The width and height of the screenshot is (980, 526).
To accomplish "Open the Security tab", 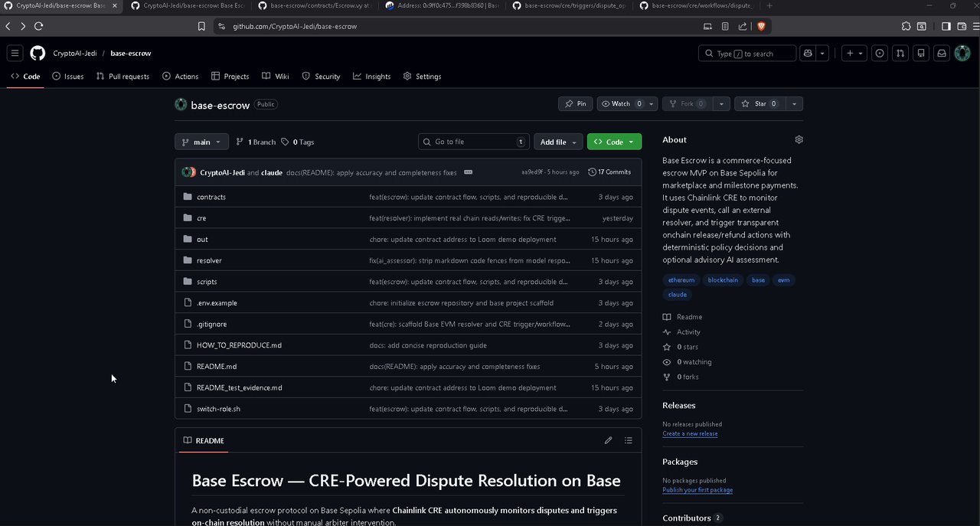I will tap(321, 77).
